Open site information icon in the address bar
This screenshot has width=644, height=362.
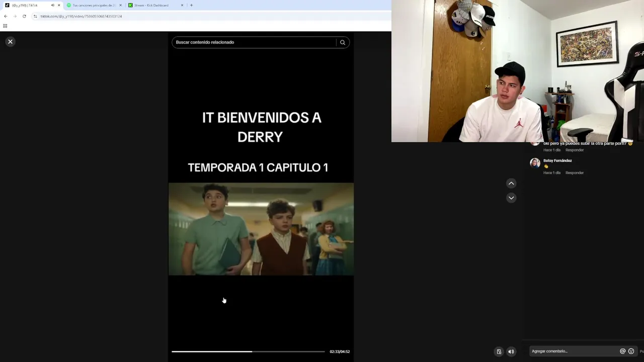click(x=35, y=16)
